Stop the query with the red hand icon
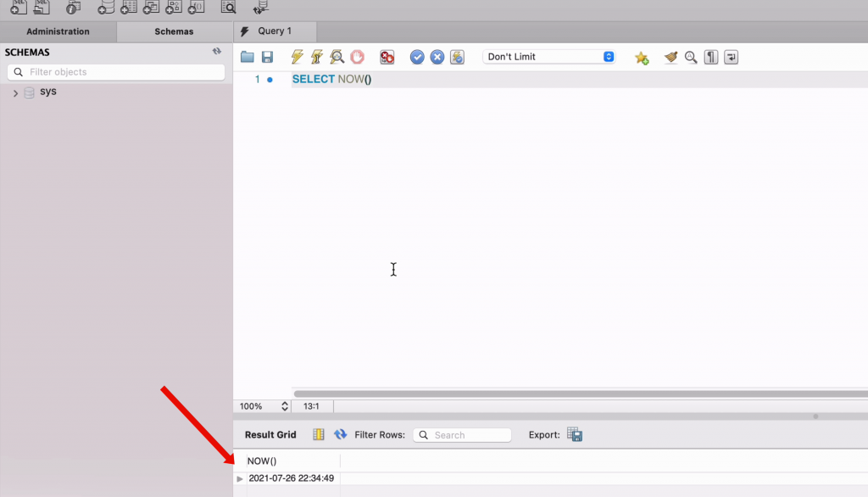Image resolution: width=868 pixels, height=497 pixels. click(x=357, y=57)
